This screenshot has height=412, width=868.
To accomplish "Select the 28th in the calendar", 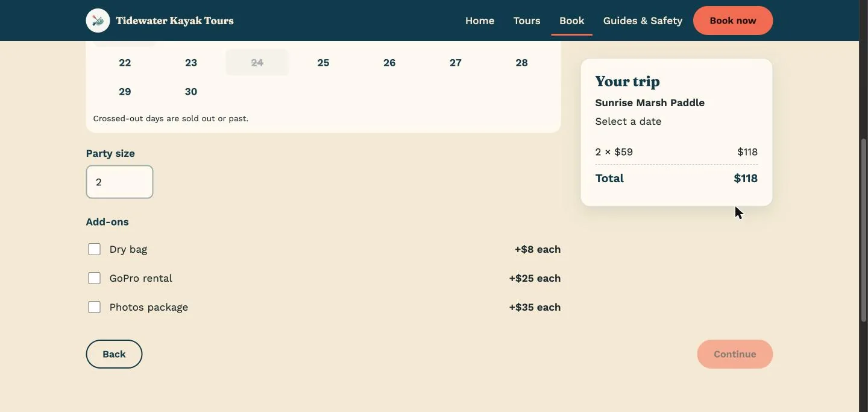I will (522, 63).
